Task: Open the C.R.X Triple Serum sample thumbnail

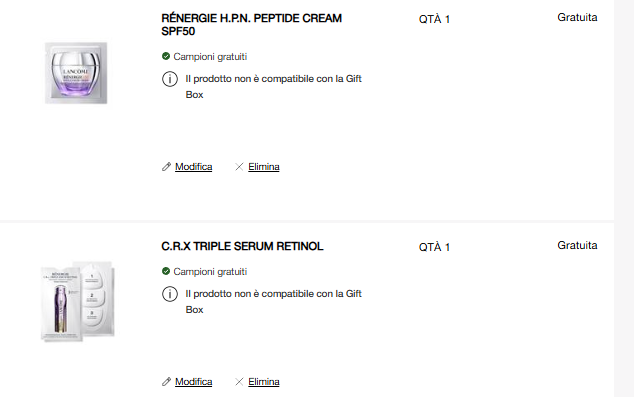Action: pyautogui.click(x=78, y=301)
